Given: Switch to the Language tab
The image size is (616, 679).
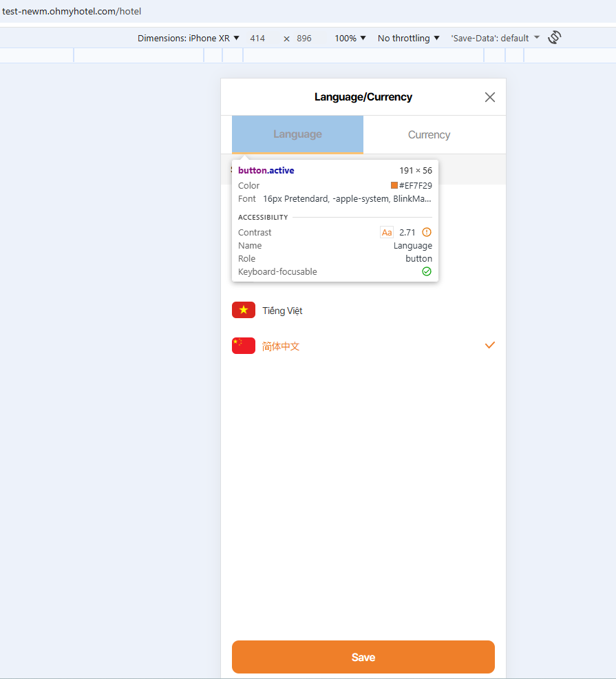Looking at the screenshot, I should [x=297, y=134].
